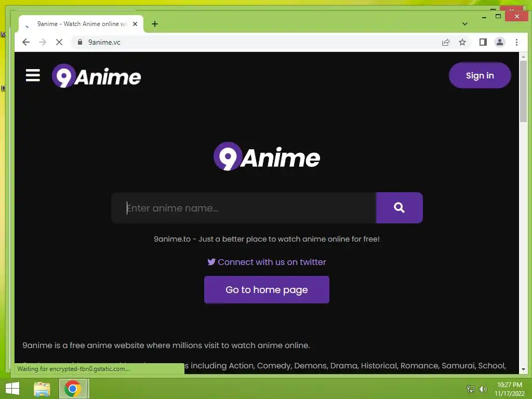Image resolution: width=532 pixels, height=399 pixels.
Task: Click the Sign in button
Action: 480,75
